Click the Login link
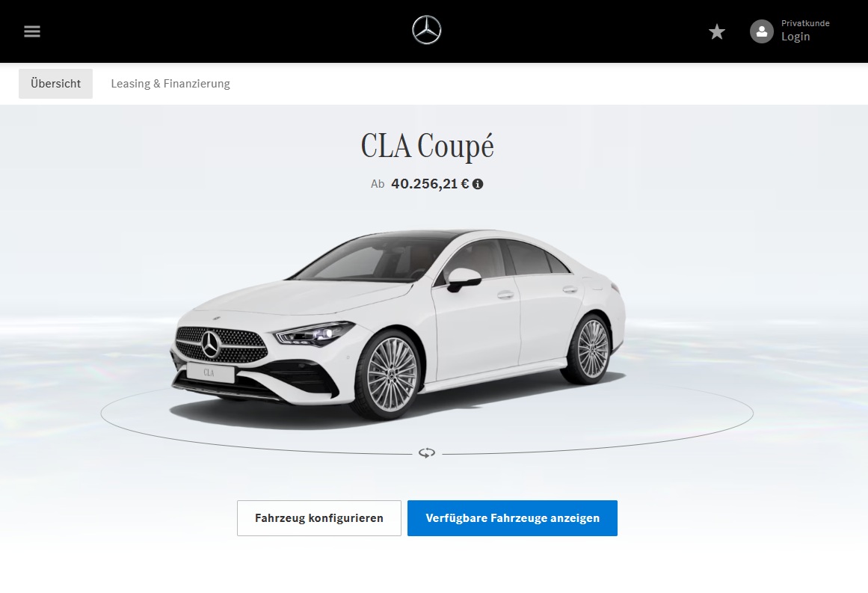The width and height of the screenshot is (868, 593). pyautogui.click(x=795, y=37)
